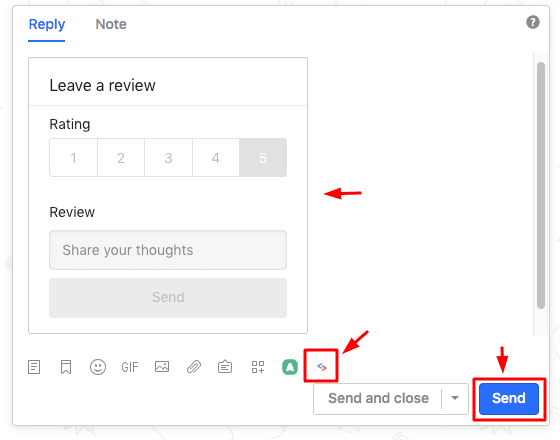Open the highlighted blue-red arrows app icon

coord(321,367)
